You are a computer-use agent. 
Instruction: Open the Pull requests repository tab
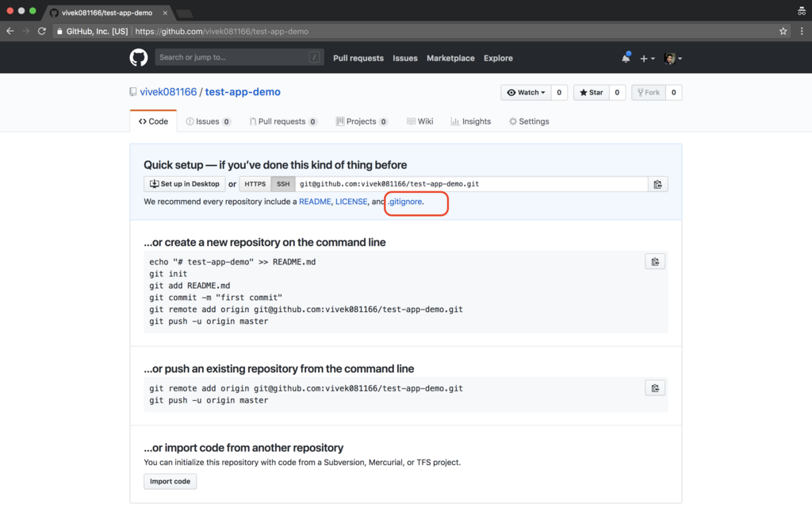283,121
